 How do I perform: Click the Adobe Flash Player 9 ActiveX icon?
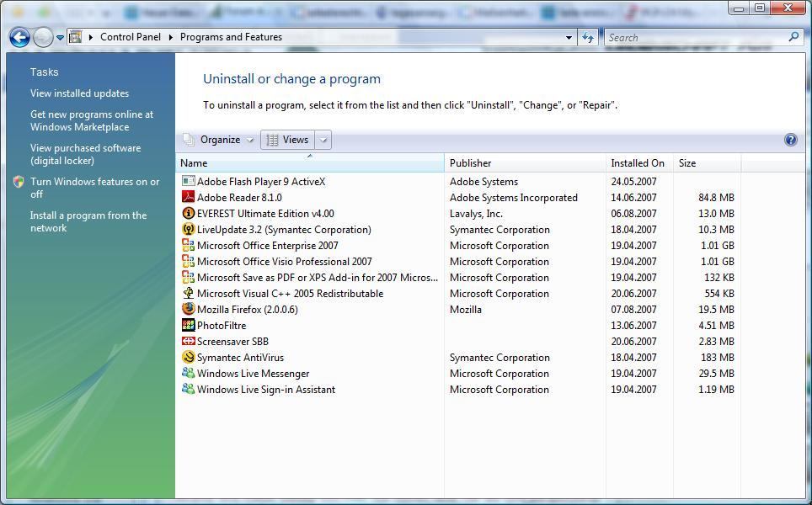[x=189, y=181]
